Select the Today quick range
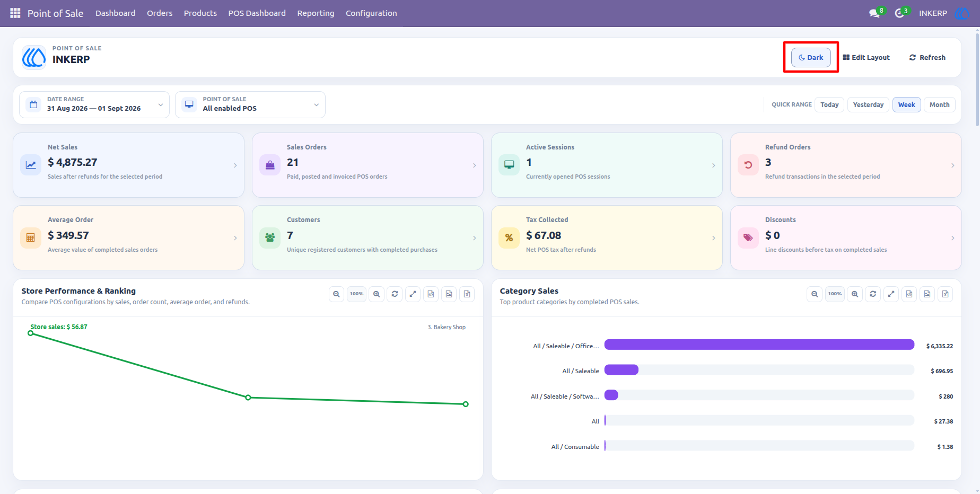980x494 pixels. coord(829,104)
